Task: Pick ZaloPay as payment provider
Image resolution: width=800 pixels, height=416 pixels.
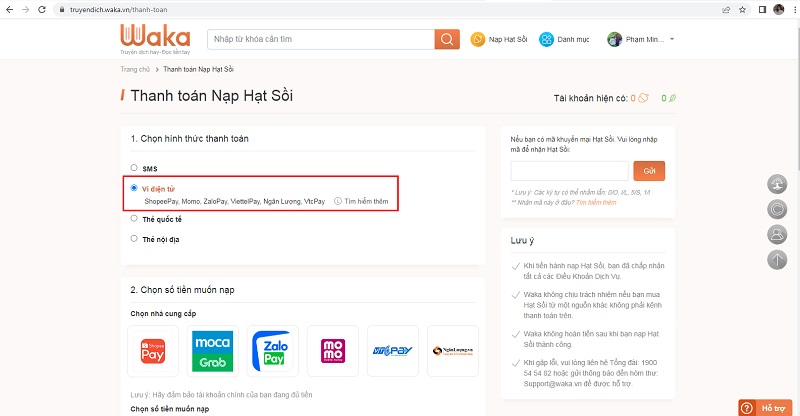Action: (274, 350)
